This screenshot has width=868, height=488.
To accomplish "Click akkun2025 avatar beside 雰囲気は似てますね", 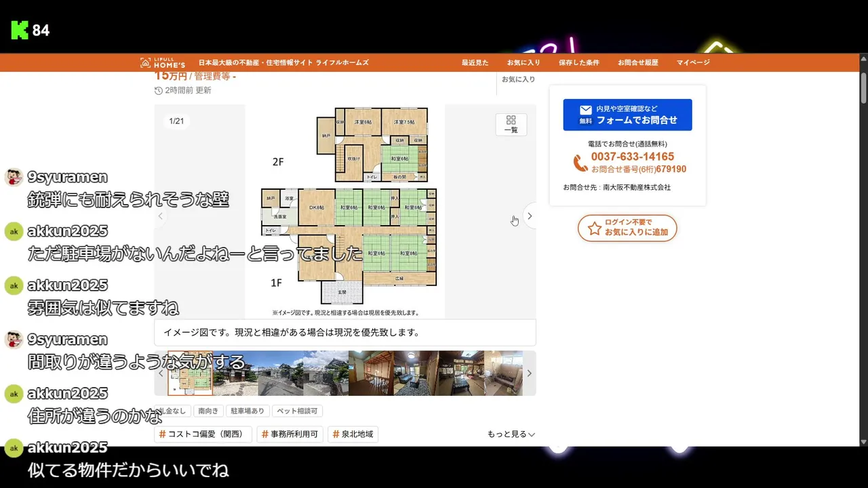I will coord(14,286).
